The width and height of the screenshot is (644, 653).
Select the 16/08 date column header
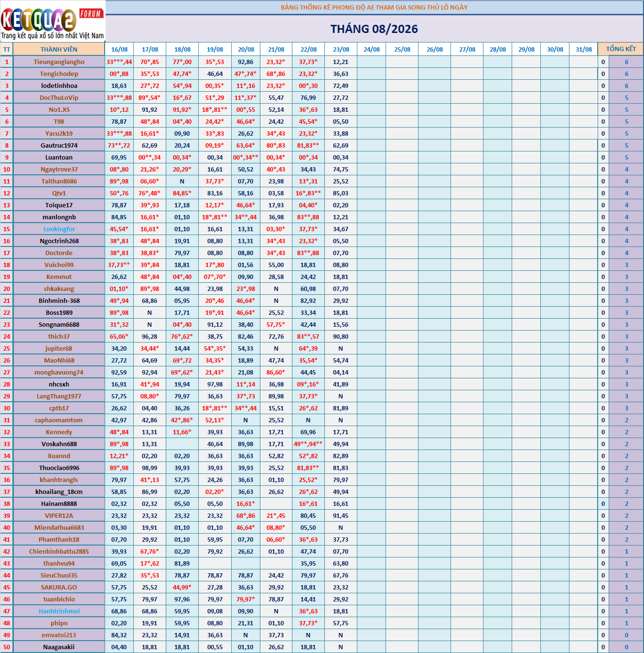(x=119, y=49)
